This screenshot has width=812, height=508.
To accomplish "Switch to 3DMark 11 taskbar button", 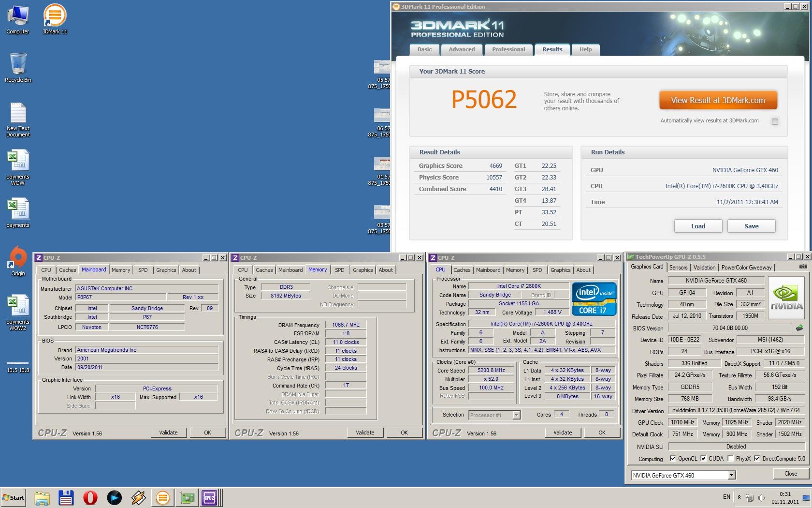I will (x=163, y=497).
